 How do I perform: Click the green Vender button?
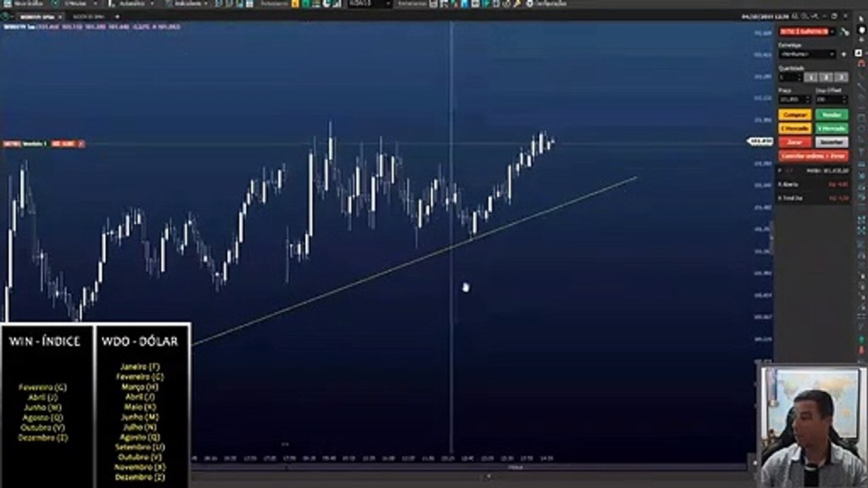pyautogui.click(x=831, y=115)
